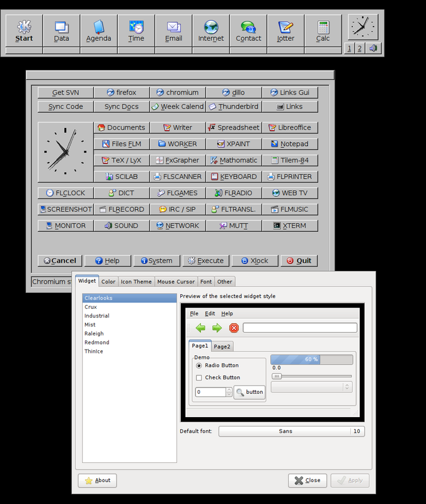Screen dimensions: 426x504
Task: Launch FLRADIO player
Action: tap(234, 193)
